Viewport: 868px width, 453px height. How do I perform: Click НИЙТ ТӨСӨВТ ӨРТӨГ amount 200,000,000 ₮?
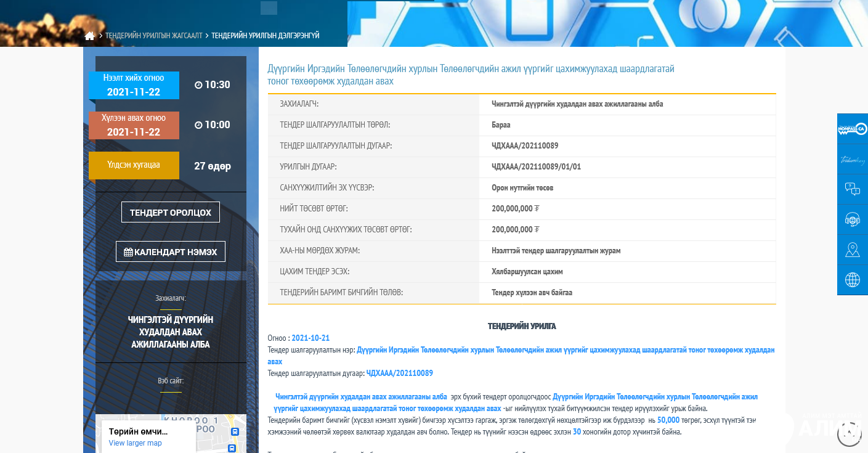(515, 209)
